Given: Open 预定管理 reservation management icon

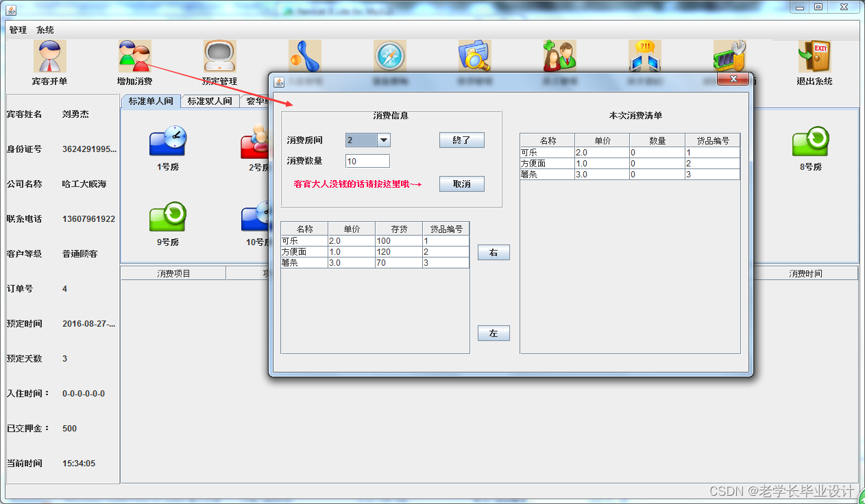Looking at the screenshot, I should (x=219, y=56).
